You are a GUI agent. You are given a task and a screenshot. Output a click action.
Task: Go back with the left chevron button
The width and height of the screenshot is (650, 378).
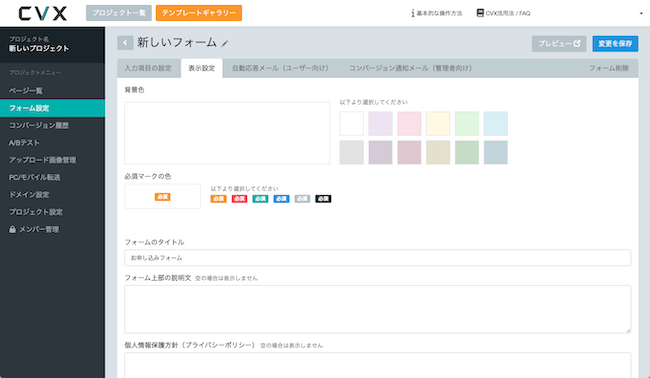tap(125, 43)
